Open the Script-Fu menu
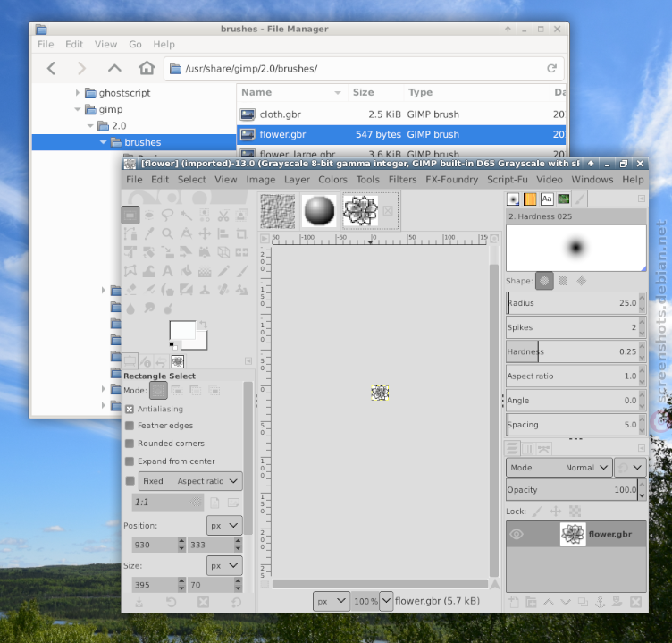Image resolution: width=672 pixels, height=643 pixels. (x=508, y=179)
